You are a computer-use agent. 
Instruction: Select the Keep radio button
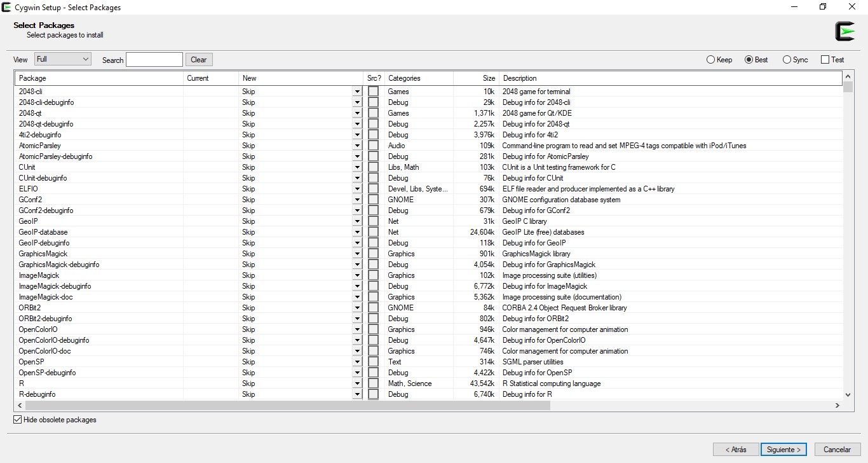tap(719, 60)
